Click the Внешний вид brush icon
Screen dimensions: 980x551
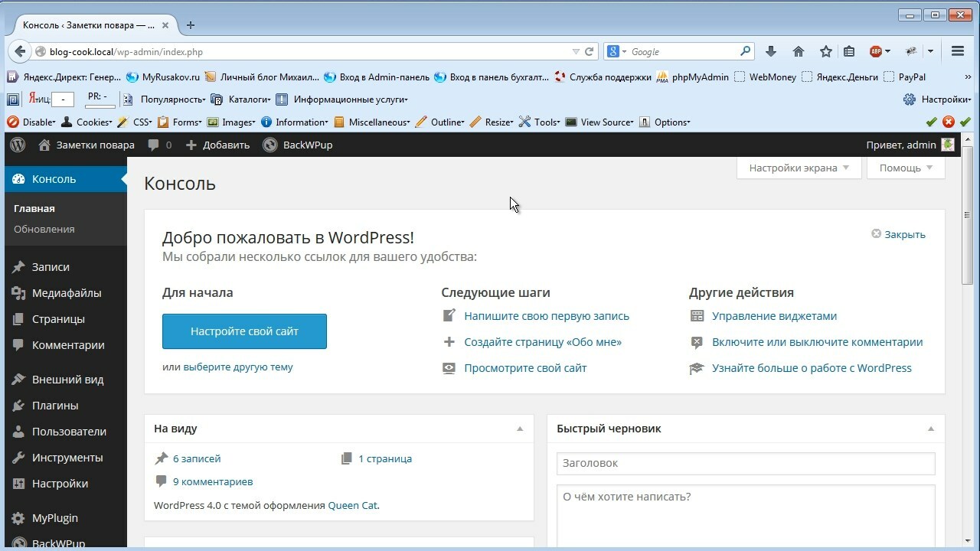pos(19,380)
